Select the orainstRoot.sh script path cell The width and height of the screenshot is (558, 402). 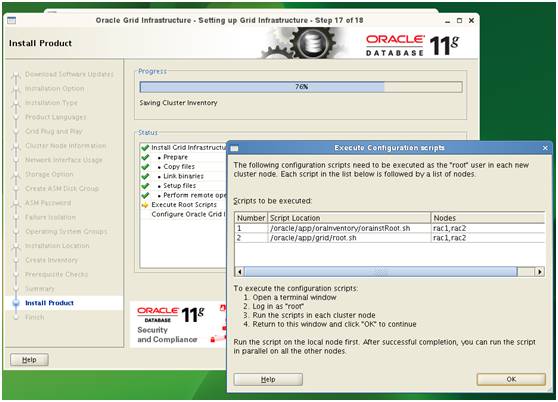click(x=349, y=228)
